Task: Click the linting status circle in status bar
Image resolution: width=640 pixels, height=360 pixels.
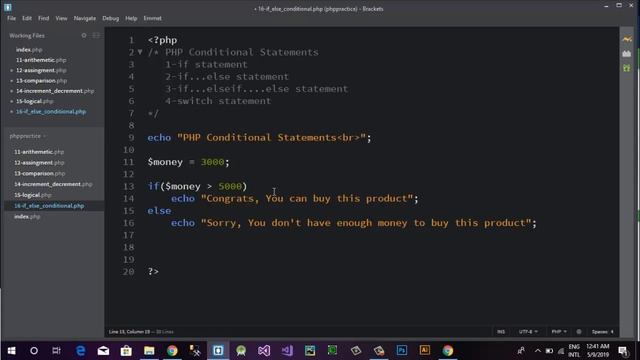Action: click(x=579, y=331)
